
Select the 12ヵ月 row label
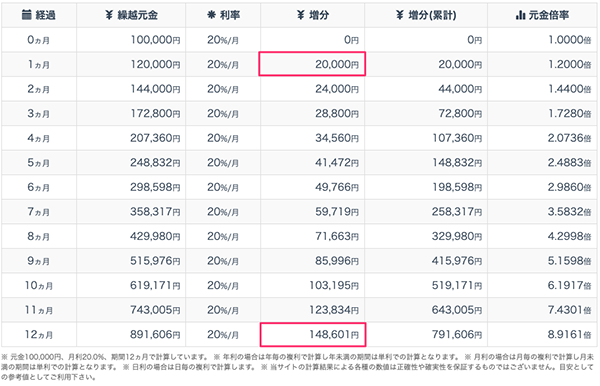click(x=39, y=335)
